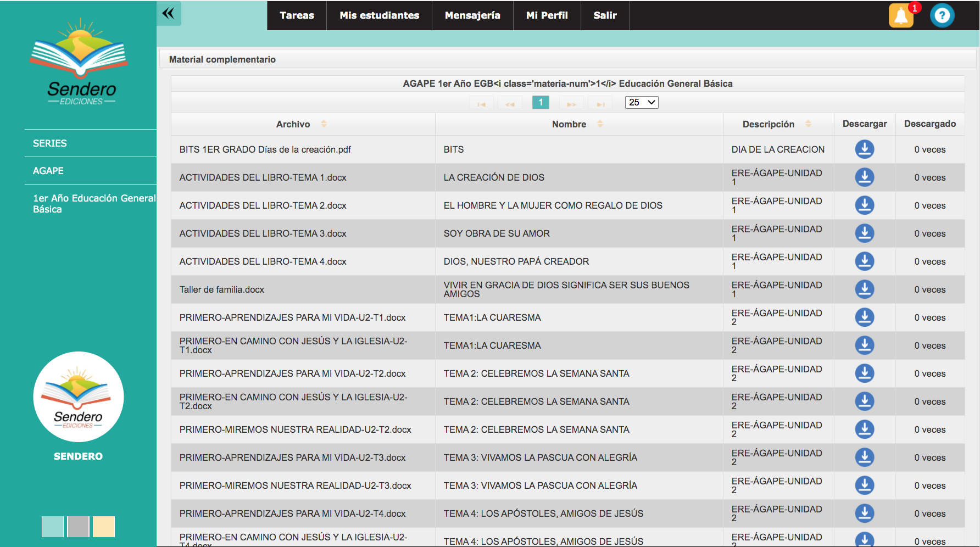Download BITS 1ER GRADO Días de la creación.pdf
This screenshot has height=547, width=980.
864,149
